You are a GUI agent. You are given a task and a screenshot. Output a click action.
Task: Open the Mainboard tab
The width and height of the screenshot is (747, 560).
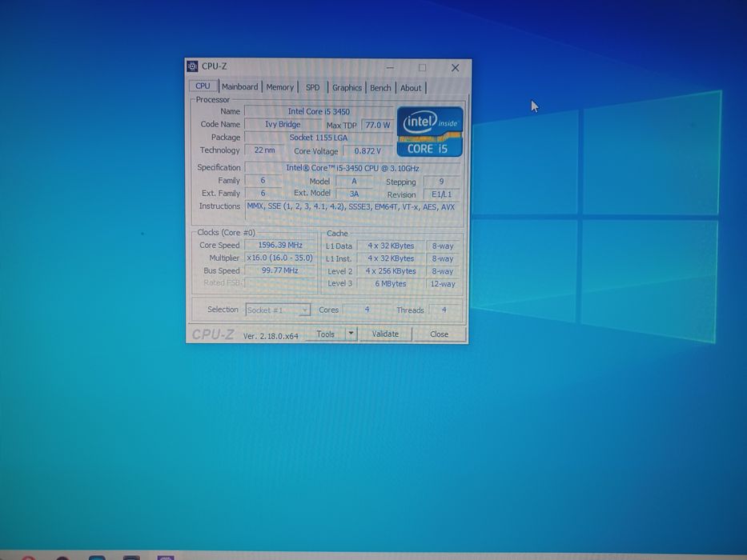tap(239, 86)
